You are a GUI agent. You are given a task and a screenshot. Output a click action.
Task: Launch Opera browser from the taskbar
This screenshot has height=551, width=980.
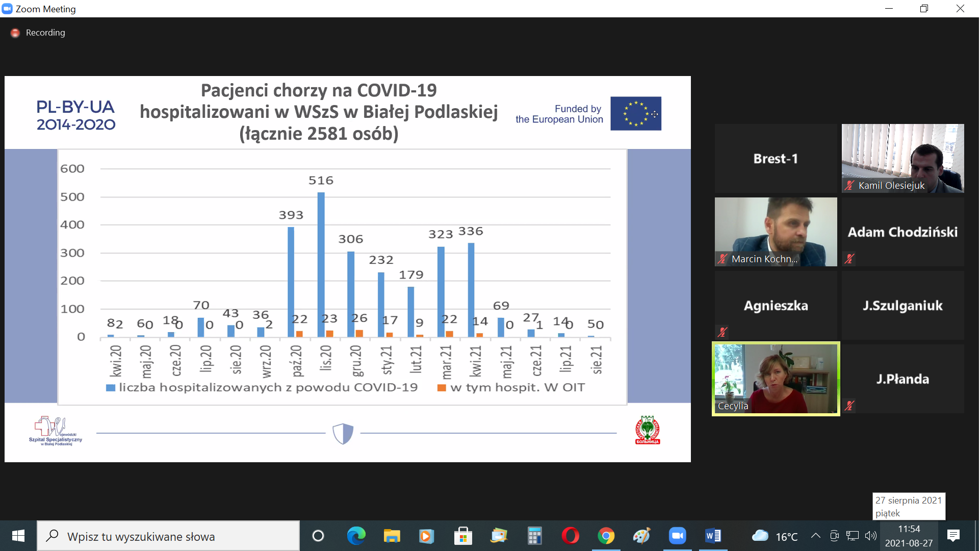[x=570, y=536]
